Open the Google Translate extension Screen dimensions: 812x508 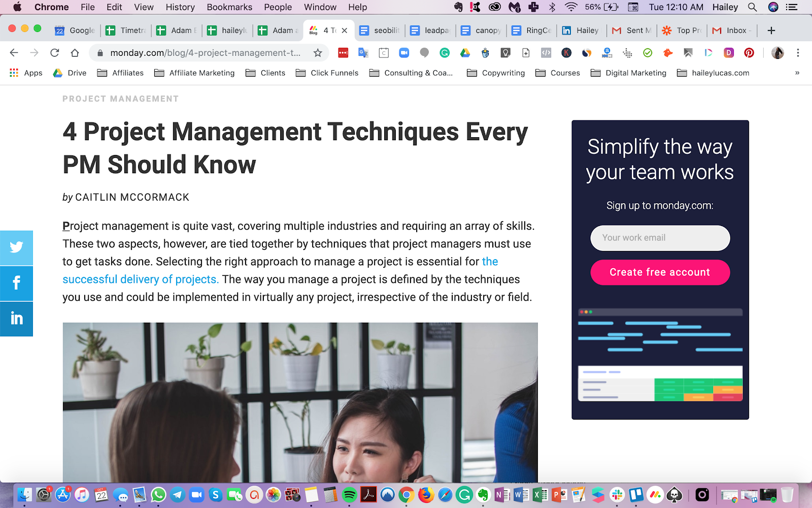pos(363,53)
